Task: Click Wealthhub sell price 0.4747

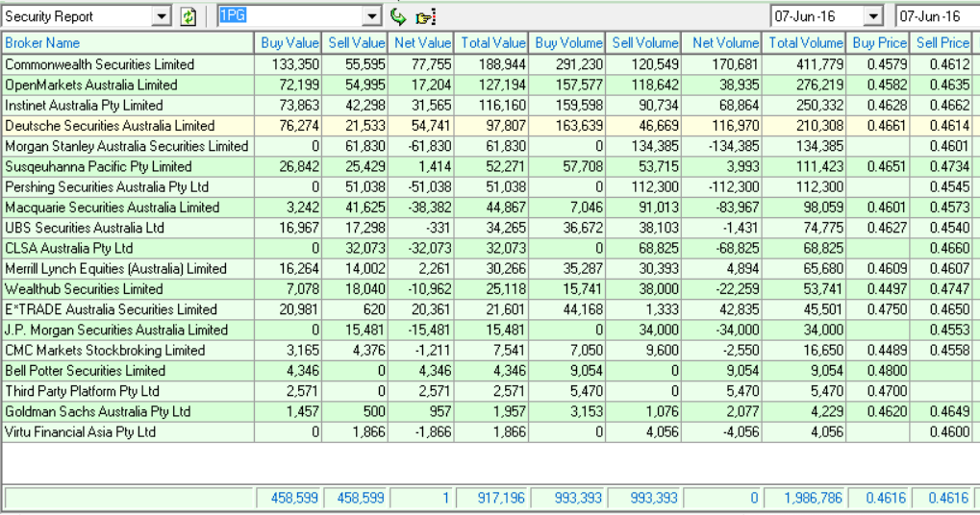Action: 942,289
